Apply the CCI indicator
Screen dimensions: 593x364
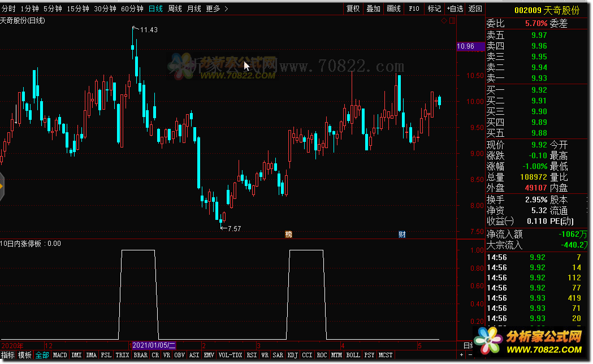point(307,355)
